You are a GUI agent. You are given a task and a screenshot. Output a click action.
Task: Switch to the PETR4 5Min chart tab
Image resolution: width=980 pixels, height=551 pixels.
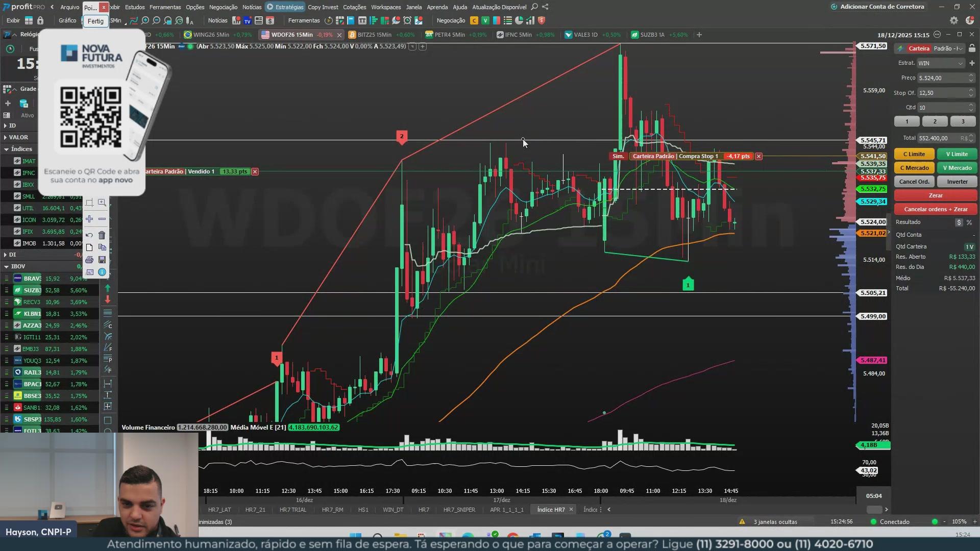[x=449, y=35]
